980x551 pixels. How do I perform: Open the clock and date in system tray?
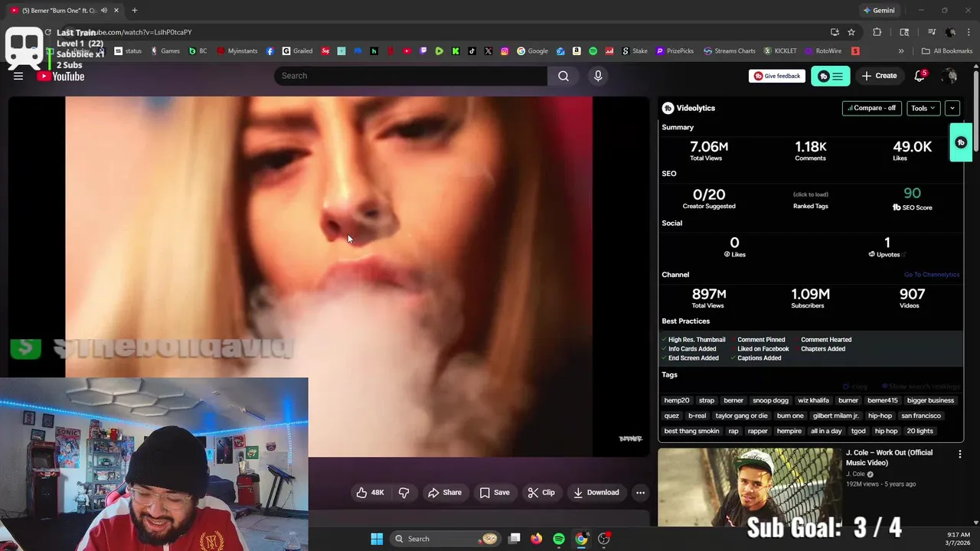point(958,539)
